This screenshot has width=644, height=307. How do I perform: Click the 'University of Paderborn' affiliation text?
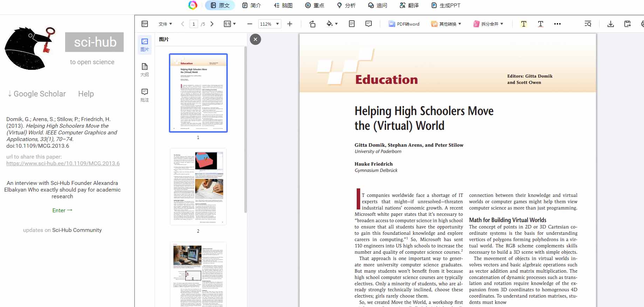[x=378, y=151]
